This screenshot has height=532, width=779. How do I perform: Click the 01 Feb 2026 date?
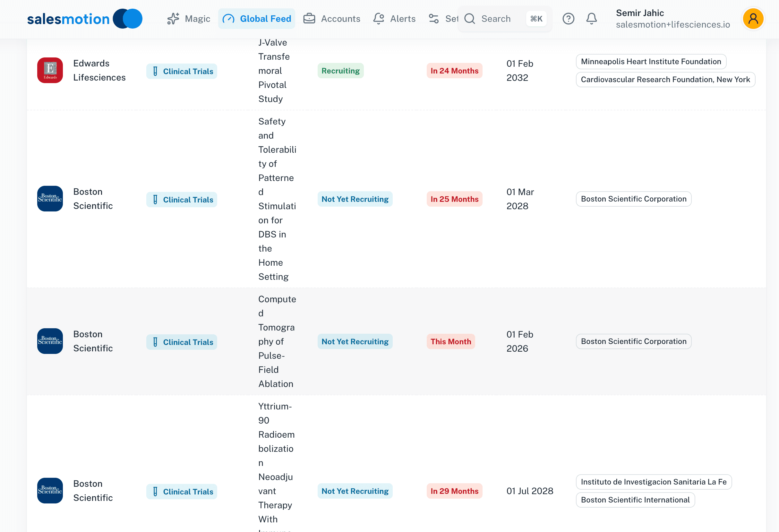[519, 342]
